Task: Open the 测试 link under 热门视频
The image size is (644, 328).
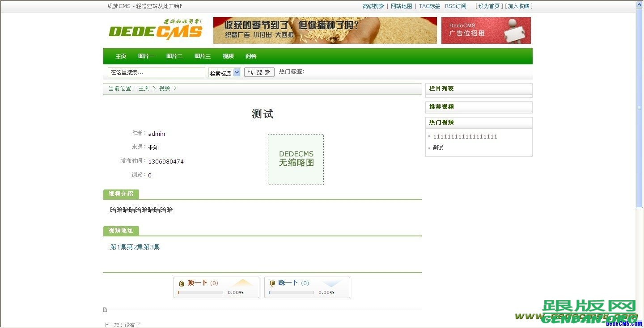Action: [x=437, y=147]
